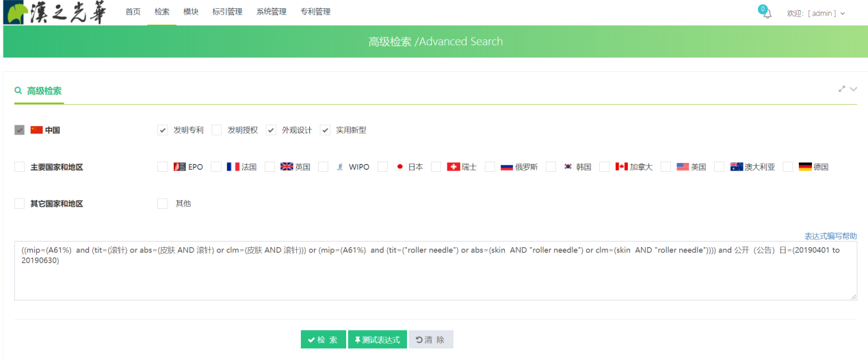Collapse the advanced search panel chevron
The width and height of the screenshot is (868, 360).
pyautogui.click(x=853, y=89)
